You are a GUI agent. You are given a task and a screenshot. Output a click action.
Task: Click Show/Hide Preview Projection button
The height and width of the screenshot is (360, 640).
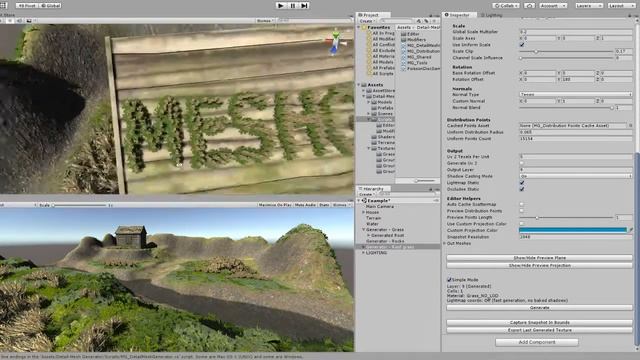pos(539,265)
